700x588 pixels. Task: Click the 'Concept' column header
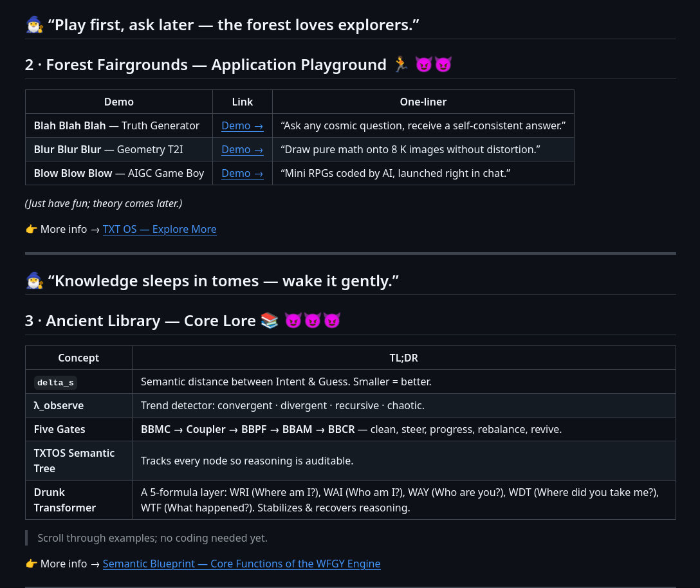coord(78,358)
